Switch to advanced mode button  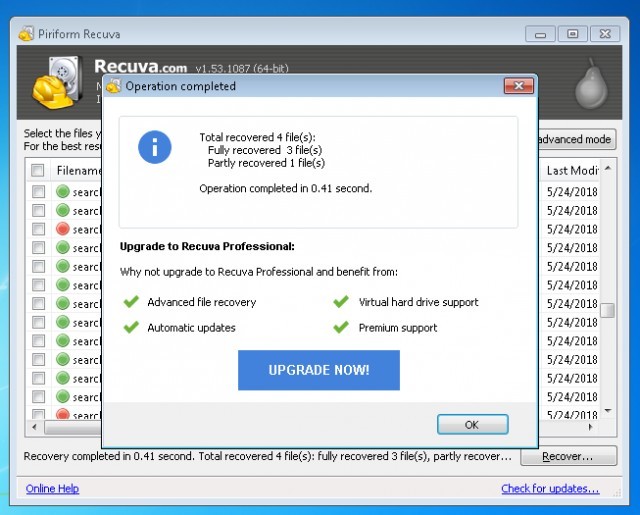coord(576,140)
